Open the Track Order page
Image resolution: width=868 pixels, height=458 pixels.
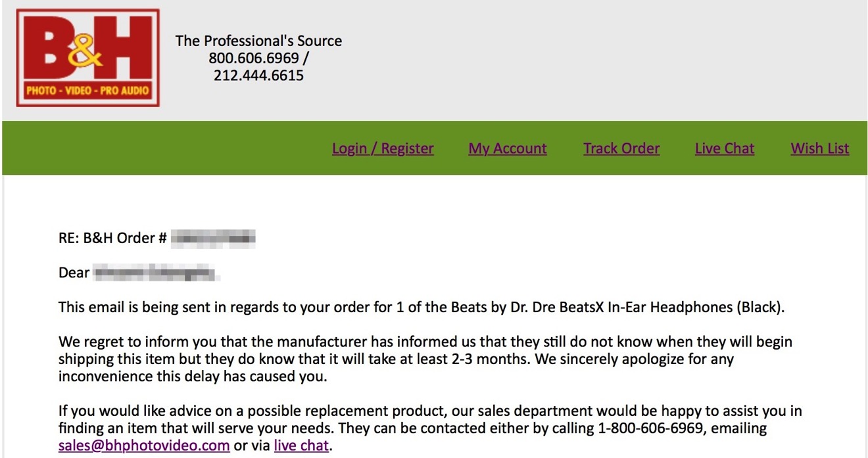[x=621, y=149]
